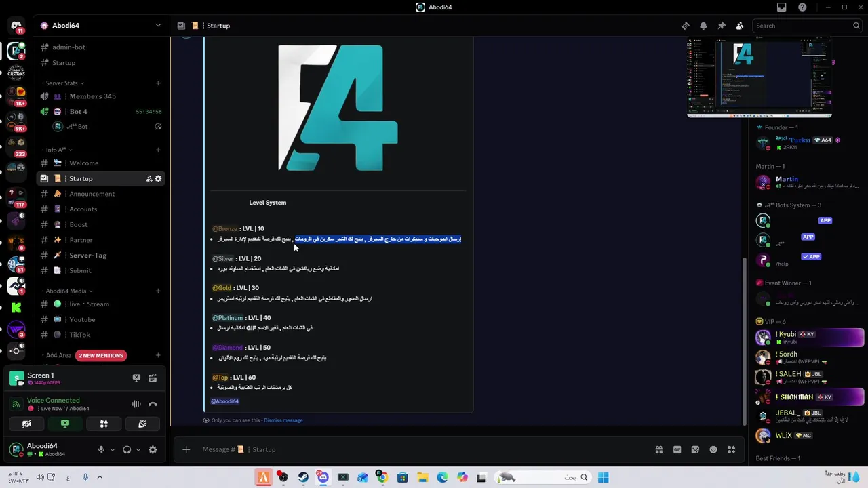Add channel plus next to Server Stats

coord(158,83)
